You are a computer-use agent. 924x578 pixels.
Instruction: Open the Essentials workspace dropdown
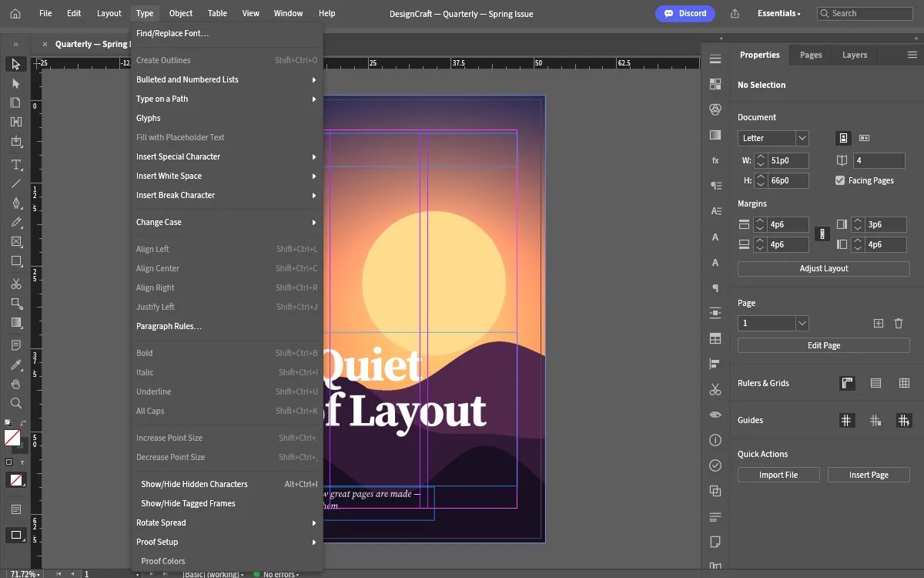[x=778, y=13]
